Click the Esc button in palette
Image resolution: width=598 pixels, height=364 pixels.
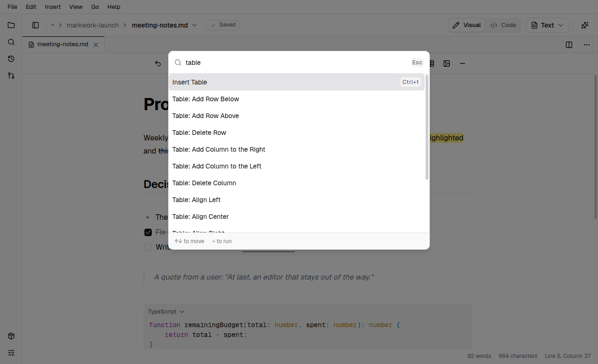[x=417, y=63]
